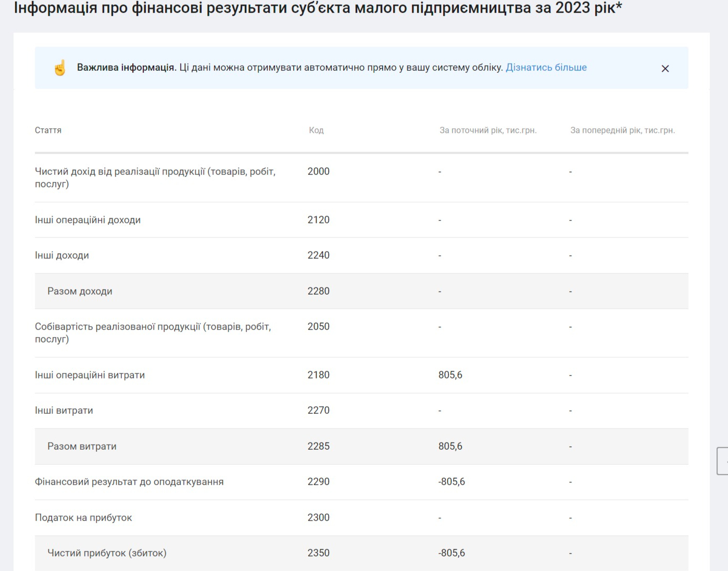Click the "Важлива інформація." bold text

(x=126, y=68)
